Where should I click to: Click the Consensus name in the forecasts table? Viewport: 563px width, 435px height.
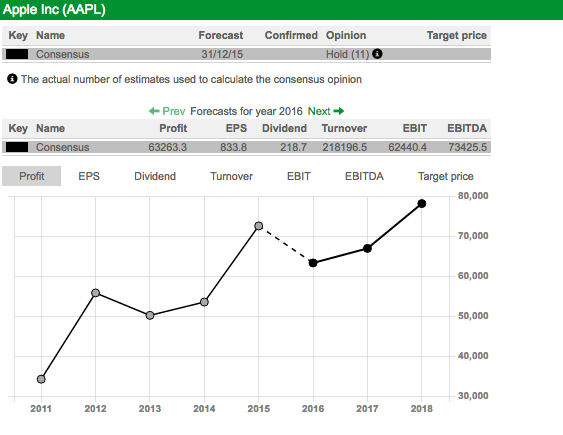[x=62, y=147]
